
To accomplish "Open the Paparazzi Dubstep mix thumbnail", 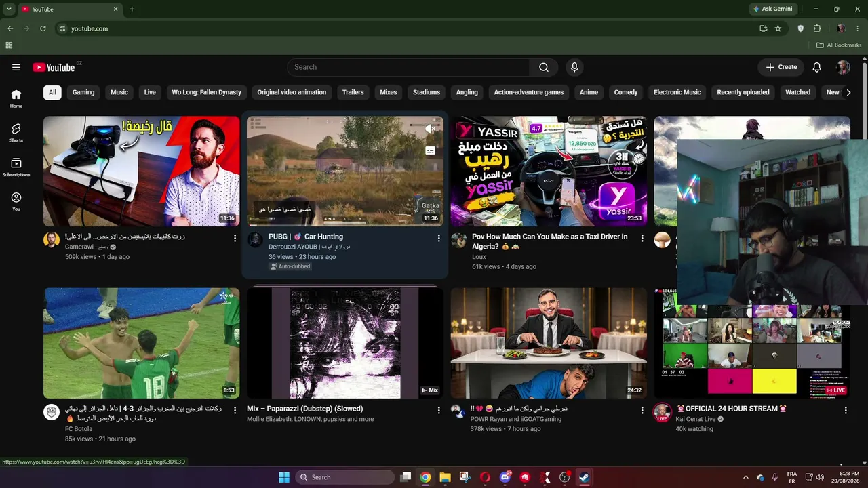I will tap(345, 343).
